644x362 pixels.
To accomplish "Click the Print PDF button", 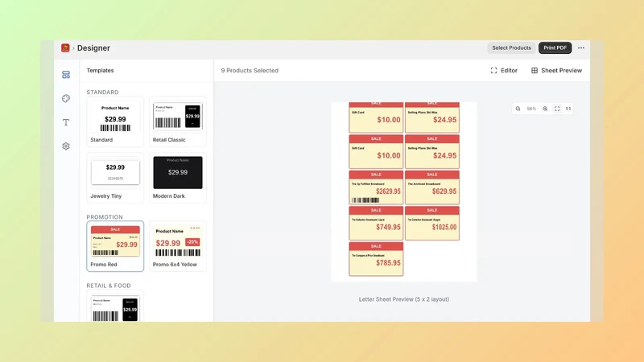I will [x=555, y=48].
